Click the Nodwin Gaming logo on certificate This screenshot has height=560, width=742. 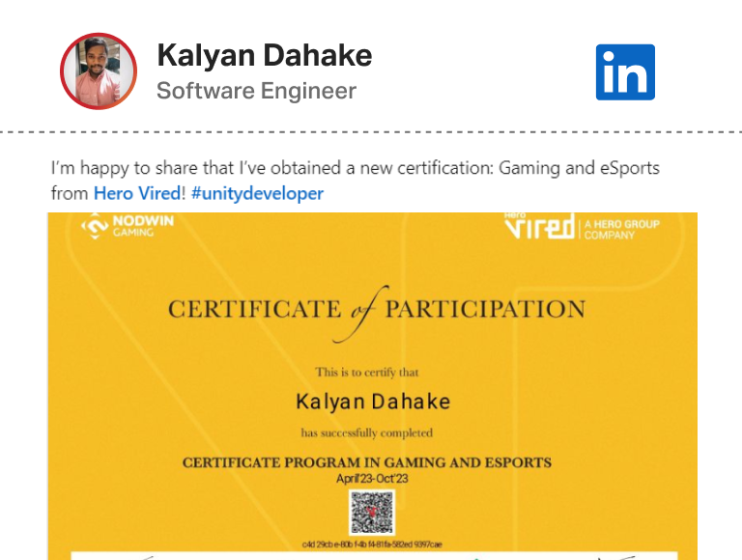coord(119,227)
